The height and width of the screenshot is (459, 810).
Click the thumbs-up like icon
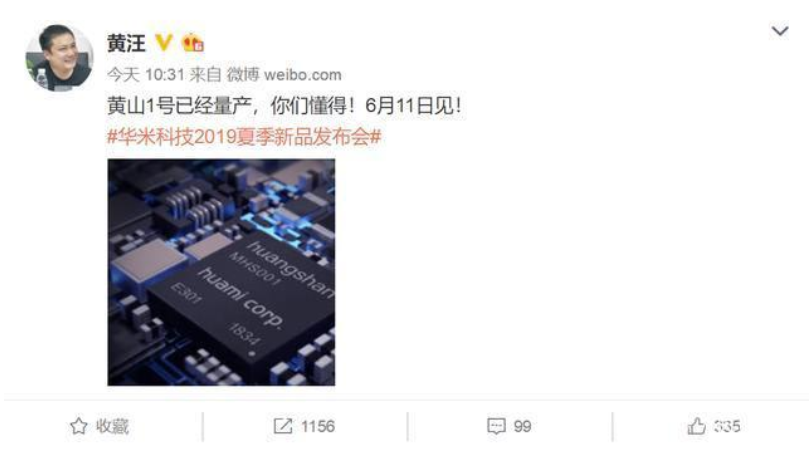pyautogui.click(x=696, y=426)
